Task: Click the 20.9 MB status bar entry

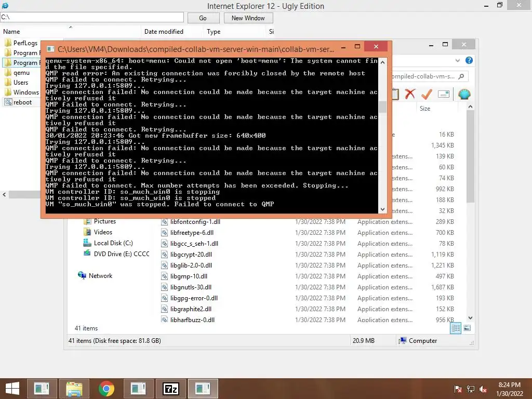Action: point(363,340)
